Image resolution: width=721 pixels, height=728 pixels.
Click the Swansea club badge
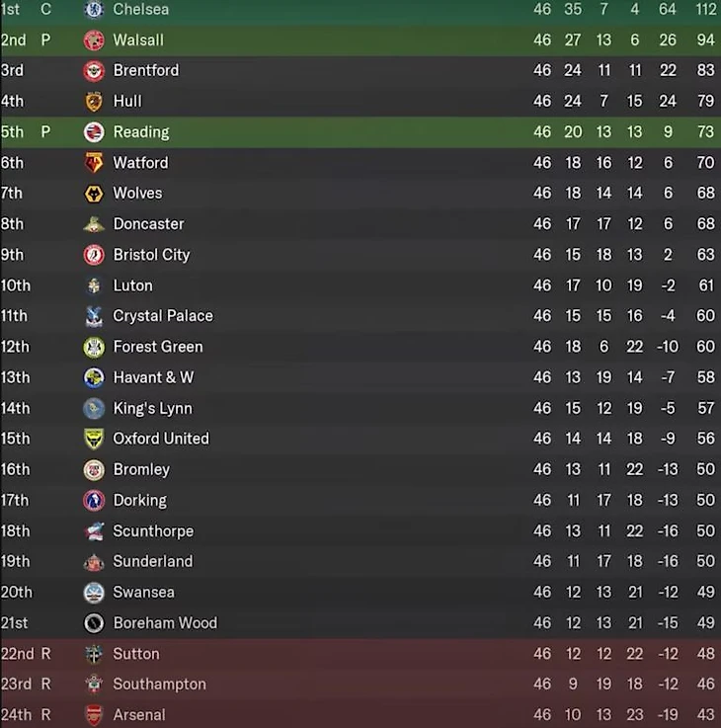[94, 593]
